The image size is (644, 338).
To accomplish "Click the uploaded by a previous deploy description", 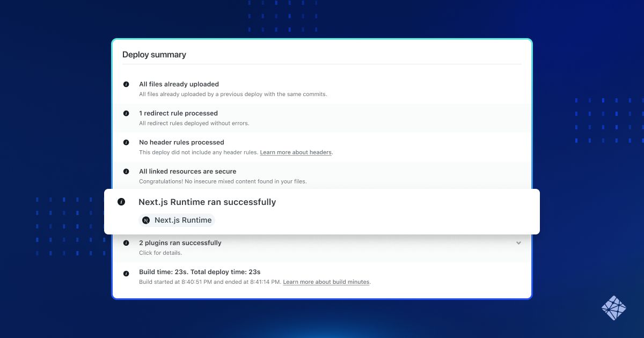I will pos(233,94).
